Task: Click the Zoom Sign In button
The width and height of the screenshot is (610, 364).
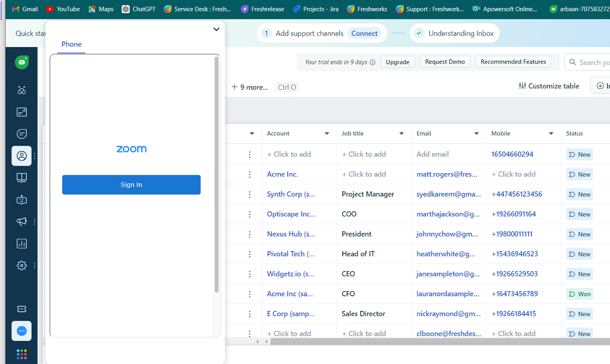Action: [x=131, y=185]
